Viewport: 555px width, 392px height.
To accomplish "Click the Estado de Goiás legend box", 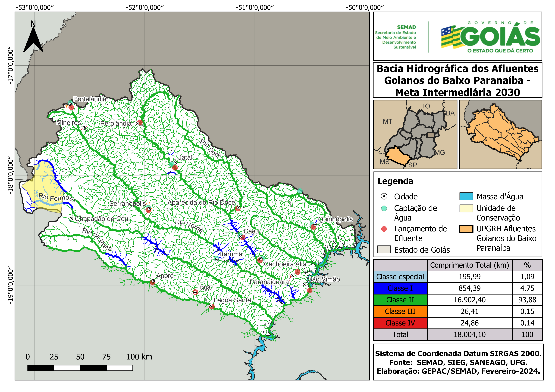I will click(384, 249).
